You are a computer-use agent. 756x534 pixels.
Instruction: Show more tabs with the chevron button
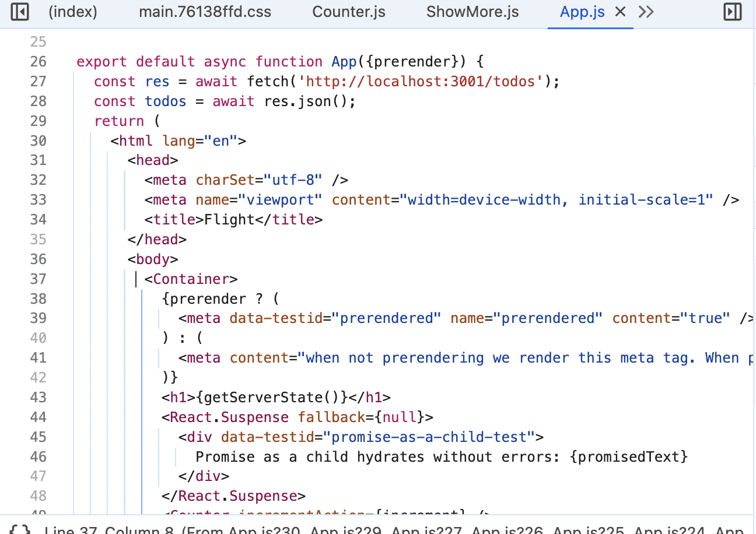point(646,12)
